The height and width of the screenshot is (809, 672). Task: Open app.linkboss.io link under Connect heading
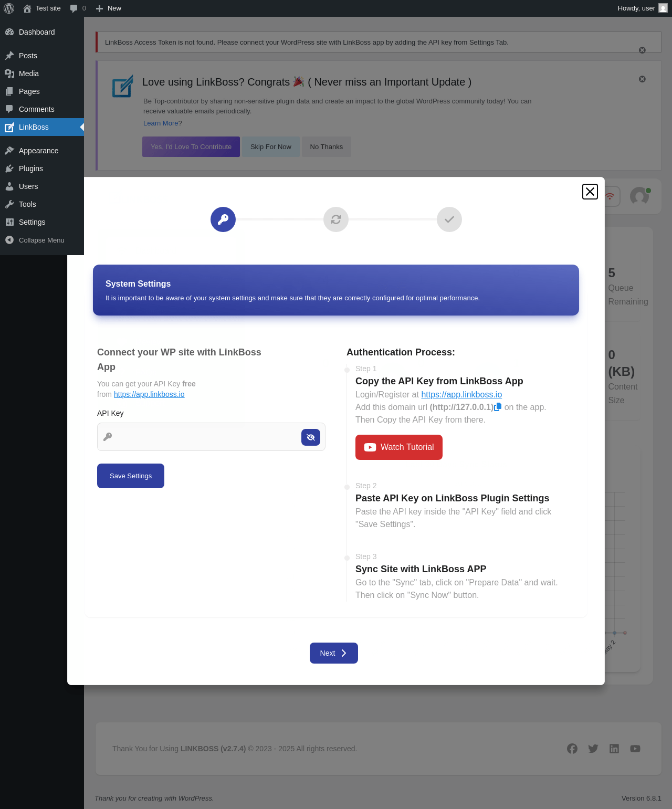[149, 394]
